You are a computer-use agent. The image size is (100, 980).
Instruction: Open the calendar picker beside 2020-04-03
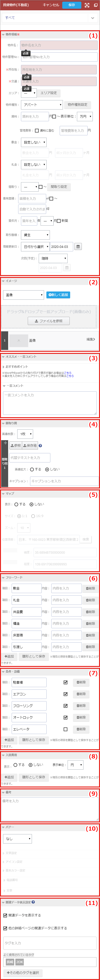(78, 246)
